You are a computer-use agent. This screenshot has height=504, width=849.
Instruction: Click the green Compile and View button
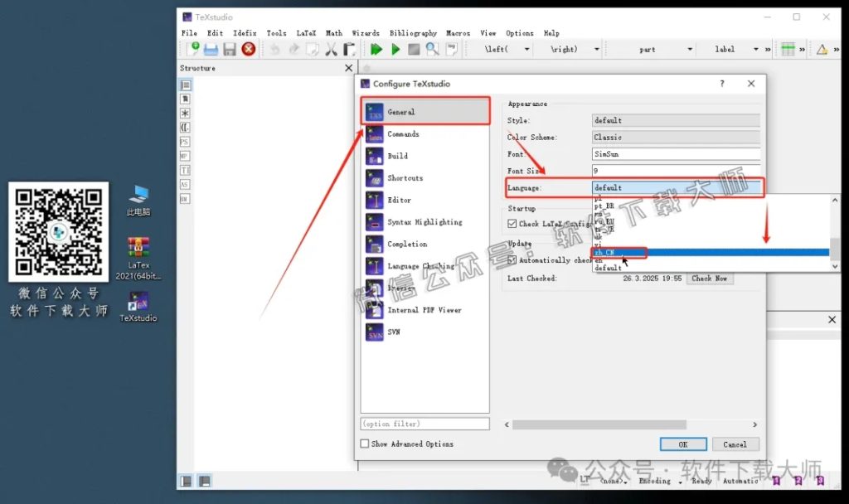(x=376, y=50)
